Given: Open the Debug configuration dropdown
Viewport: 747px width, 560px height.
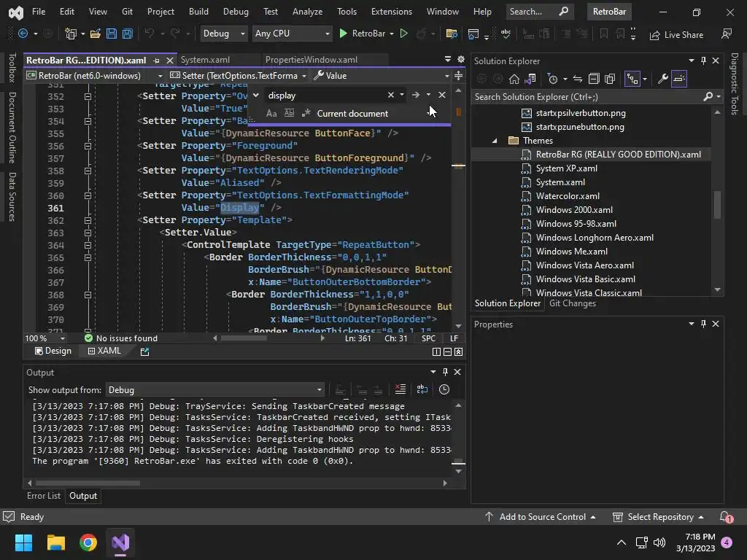Looking at the screenshot, I should [x=223, y=34].
